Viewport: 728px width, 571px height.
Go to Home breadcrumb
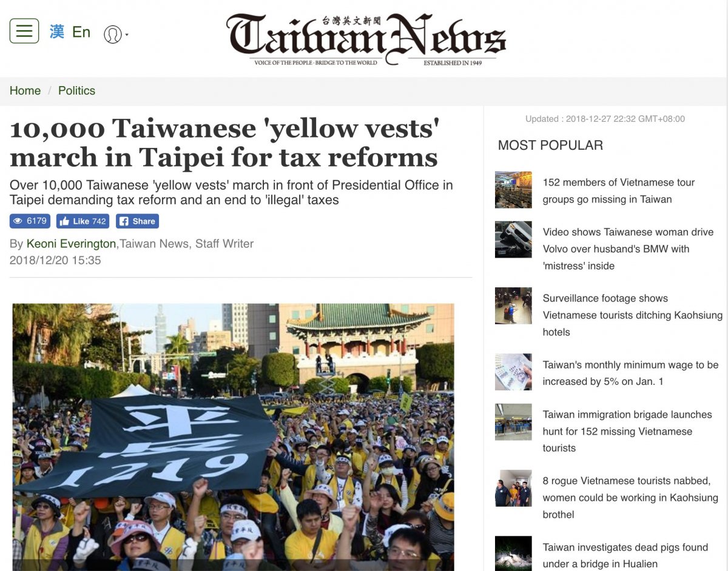pos(25,90)
